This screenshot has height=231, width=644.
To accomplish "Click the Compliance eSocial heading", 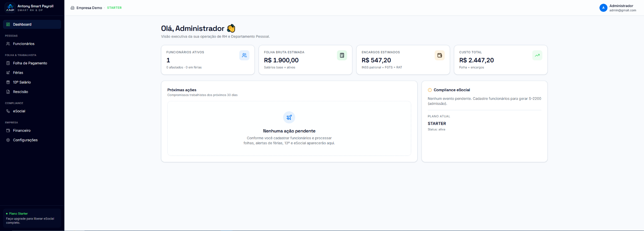I will pos(452,90).
